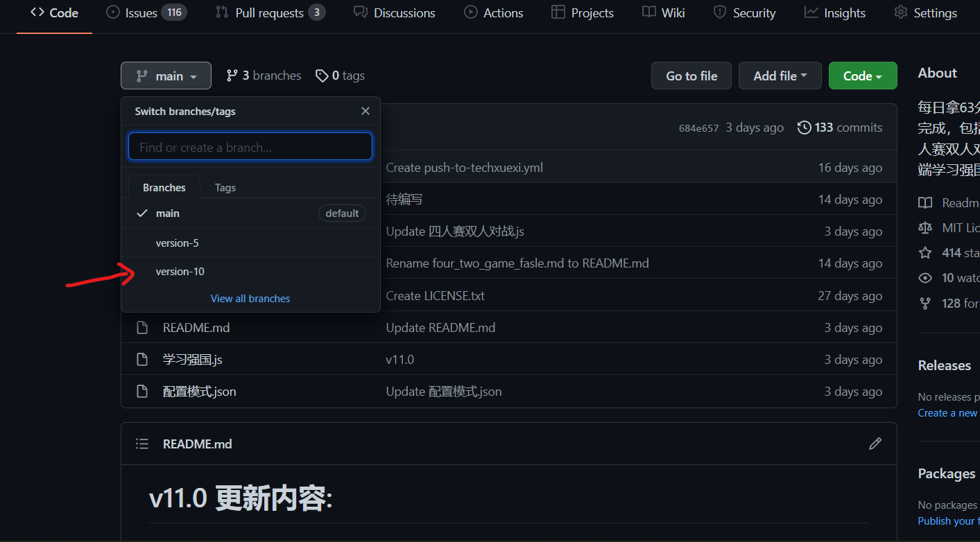The image size is (980, 542).
Task: Click README.md header title
Action: 198,444
